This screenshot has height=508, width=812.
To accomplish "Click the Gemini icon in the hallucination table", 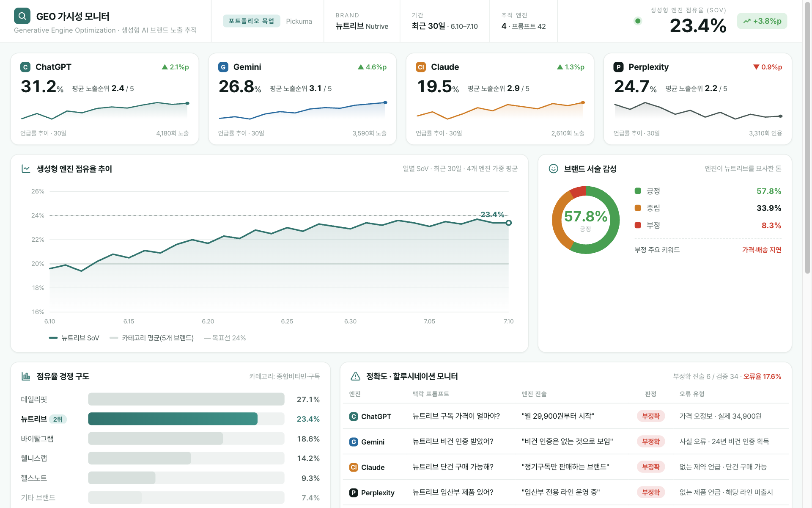I will pos(354,442).
